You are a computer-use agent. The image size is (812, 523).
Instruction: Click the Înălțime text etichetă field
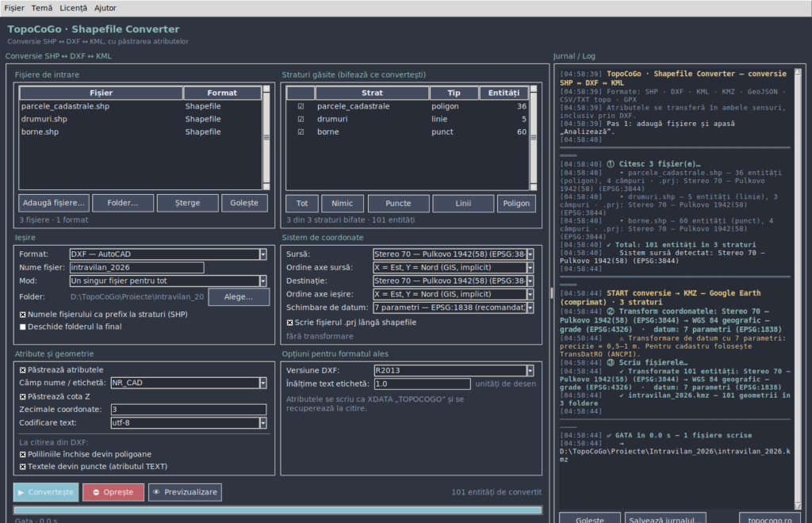click(x=422, y=384)
